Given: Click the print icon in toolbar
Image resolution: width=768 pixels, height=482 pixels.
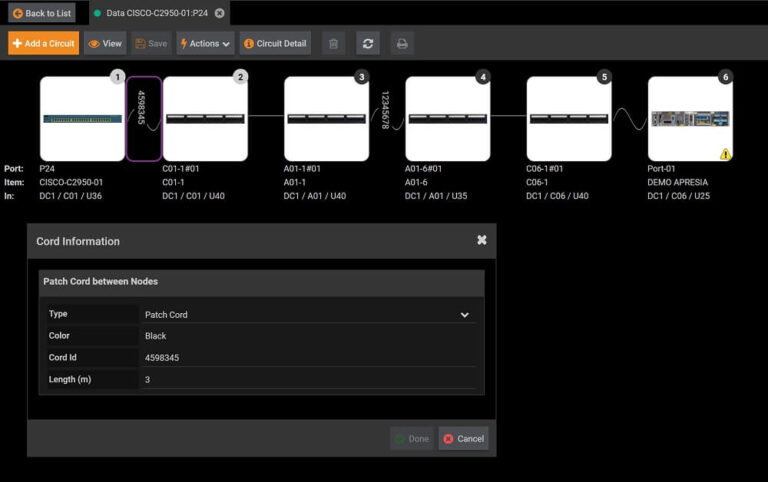Looking at the screenshot, I should tap(402, 44).
